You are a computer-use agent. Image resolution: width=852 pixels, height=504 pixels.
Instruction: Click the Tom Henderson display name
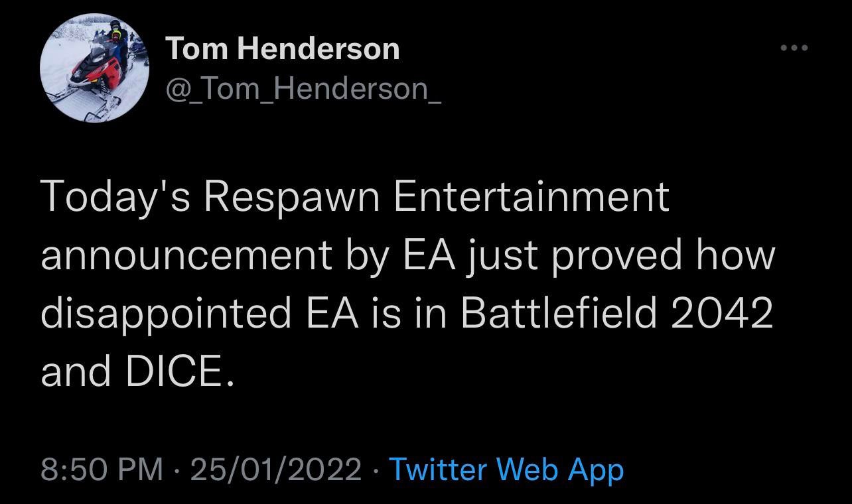point(282,48)
